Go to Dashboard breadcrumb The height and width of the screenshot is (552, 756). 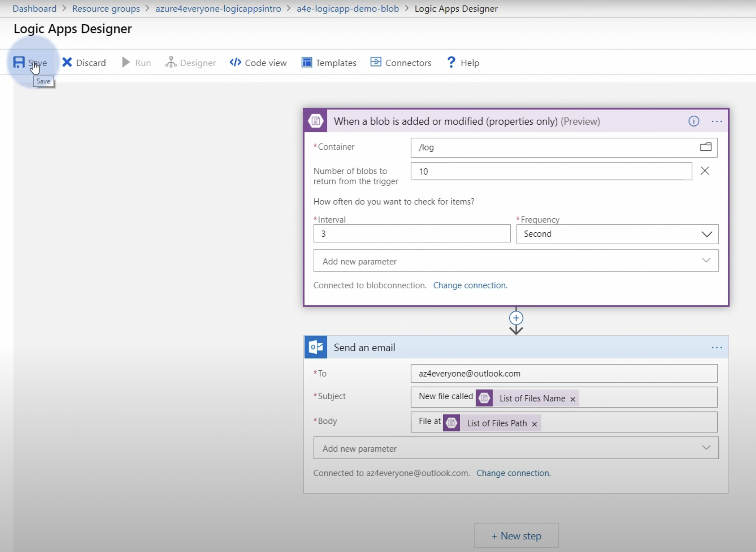pyautogui.click(x=34, y=8)
